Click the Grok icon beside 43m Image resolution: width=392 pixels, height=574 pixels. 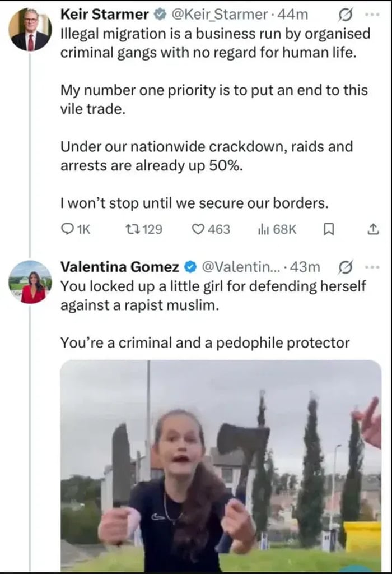(346, 267)
